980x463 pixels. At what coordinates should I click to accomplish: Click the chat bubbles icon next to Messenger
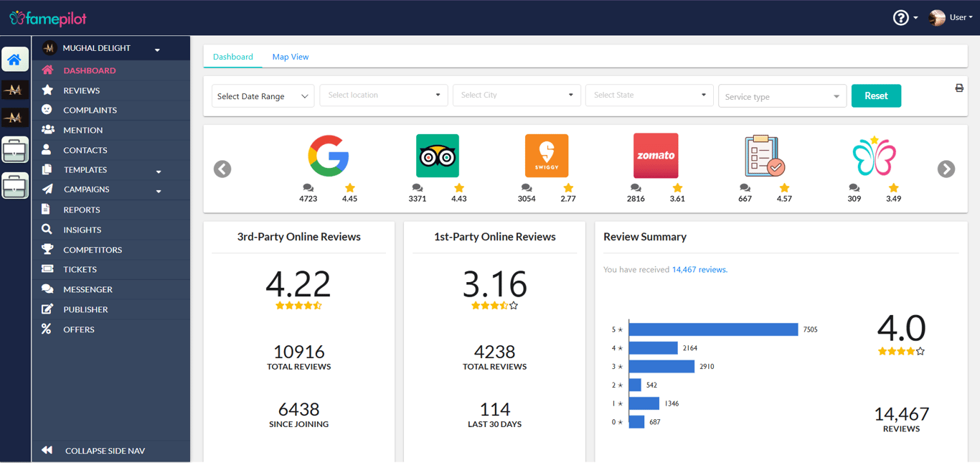coord(47,289)
